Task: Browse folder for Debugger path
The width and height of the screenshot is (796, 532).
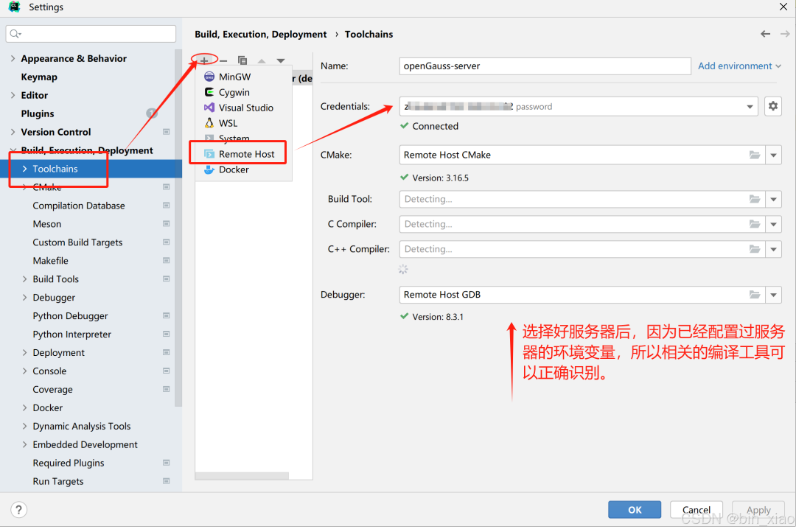Action: pos(755,295)
